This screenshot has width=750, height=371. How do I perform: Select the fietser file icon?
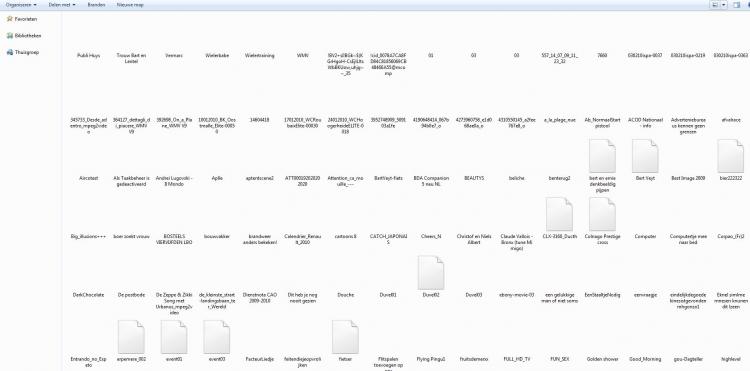[345, 337]
